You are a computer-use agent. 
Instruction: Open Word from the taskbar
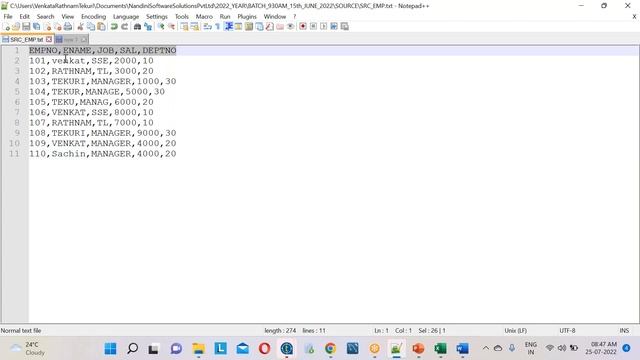[x=462, y=349]
